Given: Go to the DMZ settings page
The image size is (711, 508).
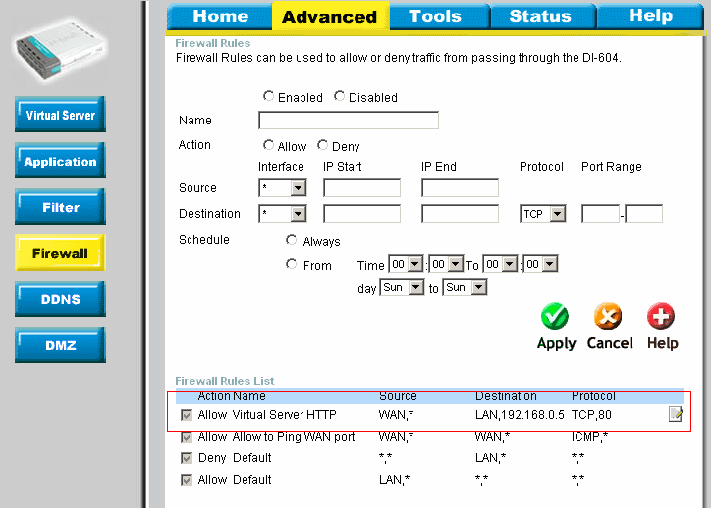Looking at the screenshot, I should coord(60,345).
